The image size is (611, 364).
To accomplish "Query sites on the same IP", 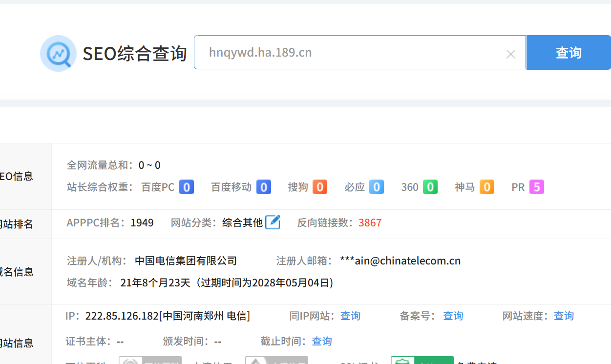I will click(350, 316).
